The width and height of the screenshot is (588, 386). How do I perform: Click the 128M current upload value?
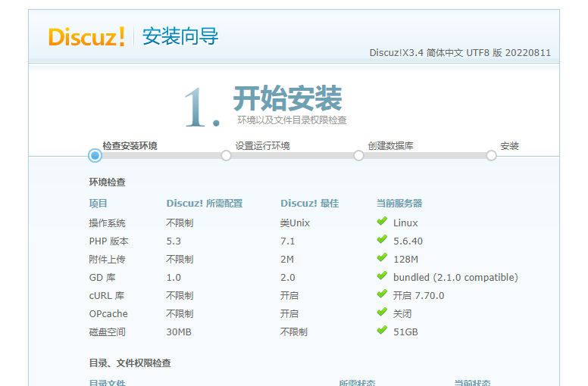[405, 260]
